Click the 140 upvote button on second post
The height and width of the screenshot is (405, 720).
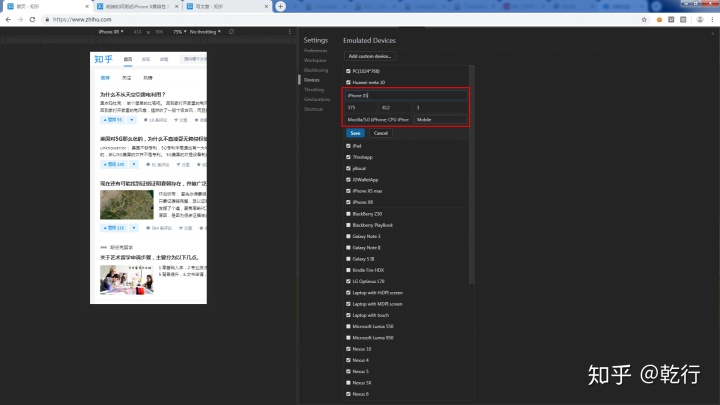coord(114,164)
